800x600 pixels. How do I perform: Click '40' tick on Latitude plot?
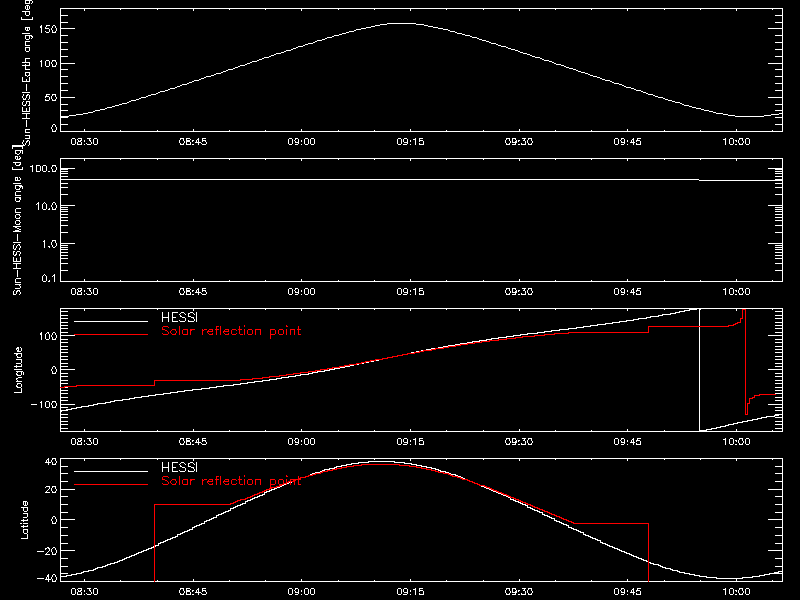(x=51, y=462)
